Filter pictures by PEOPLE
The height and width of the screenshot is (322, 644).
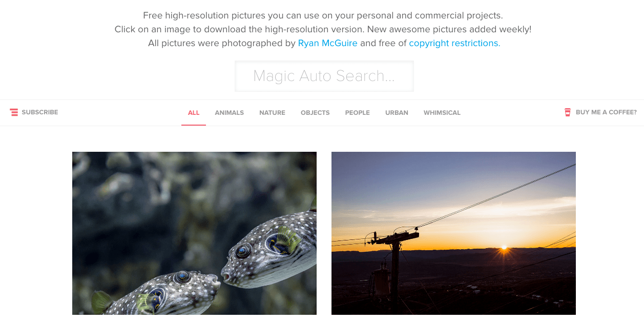[x=357, y=113]
